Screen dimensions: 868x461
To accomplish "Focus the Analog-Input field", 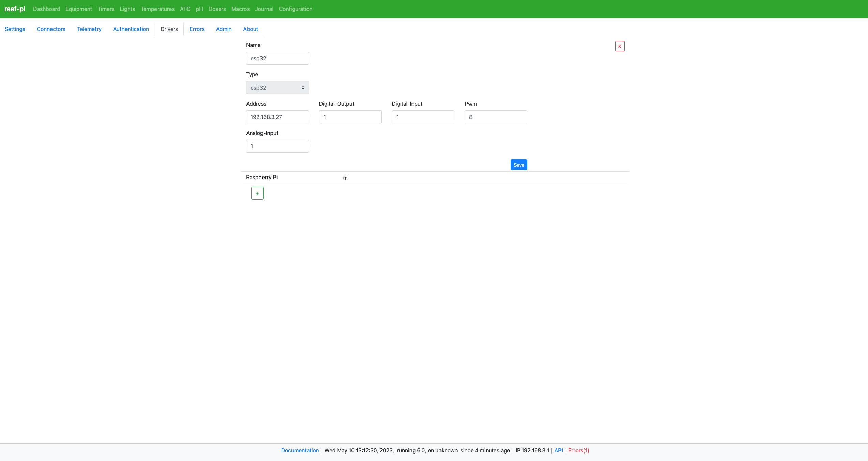I will 278,146.
